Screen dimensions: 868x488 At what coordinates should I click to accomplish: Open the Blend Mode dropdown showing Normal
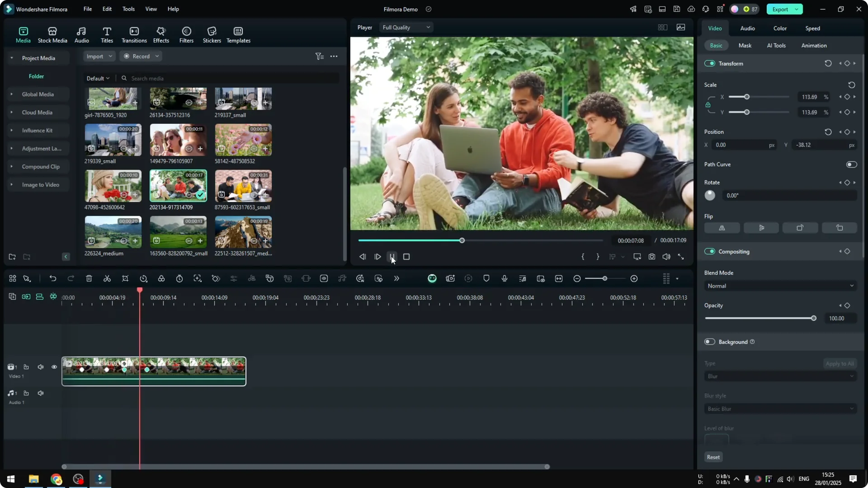pyautogui.click(x=779, y=286)
